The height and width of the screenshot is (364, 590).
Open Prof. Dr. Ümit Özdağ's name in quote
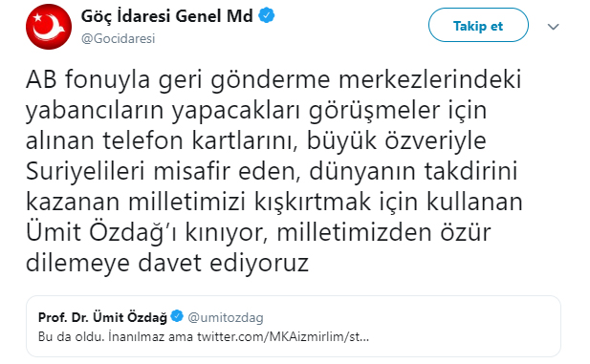102,317
